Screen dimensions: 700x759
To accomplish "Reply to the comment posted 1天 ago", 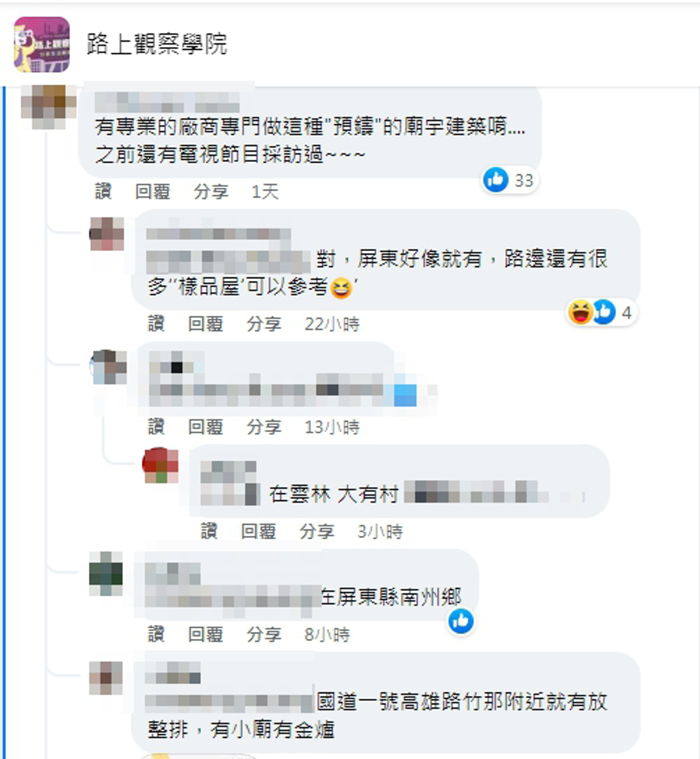I will (x=152, y=191).
